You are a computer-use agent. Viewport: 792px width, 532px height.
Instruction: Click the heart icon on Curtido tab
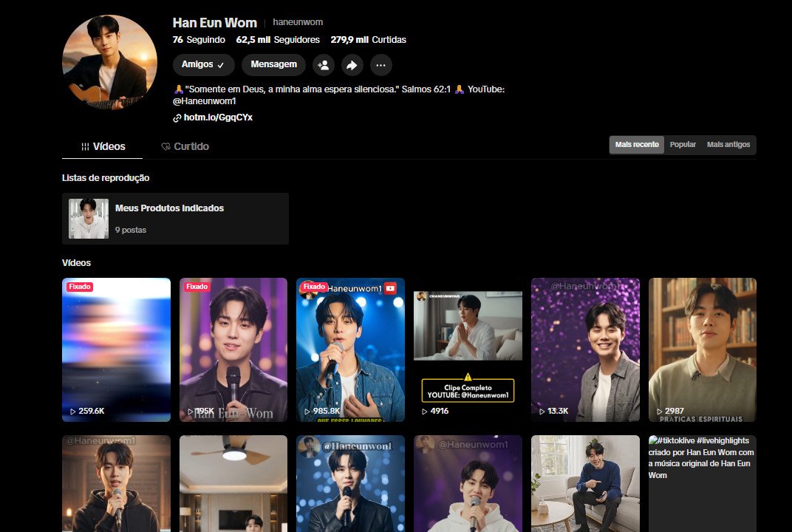pos(165,146)
